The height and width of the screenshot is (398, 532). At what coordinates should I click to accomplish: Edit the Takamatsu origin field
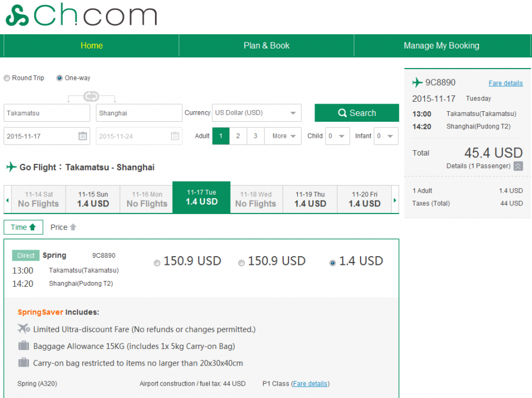tap(47, 112)
